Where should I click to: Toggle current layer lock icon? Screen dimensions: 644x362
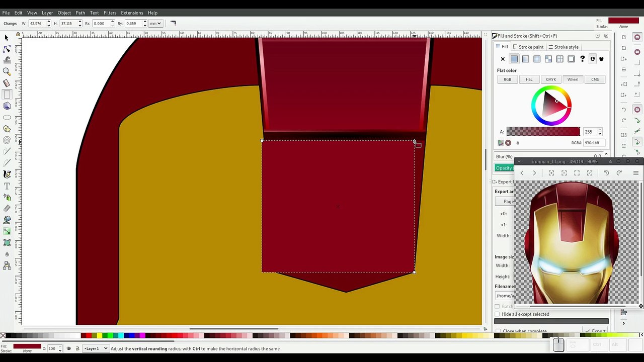click(77, 348)
